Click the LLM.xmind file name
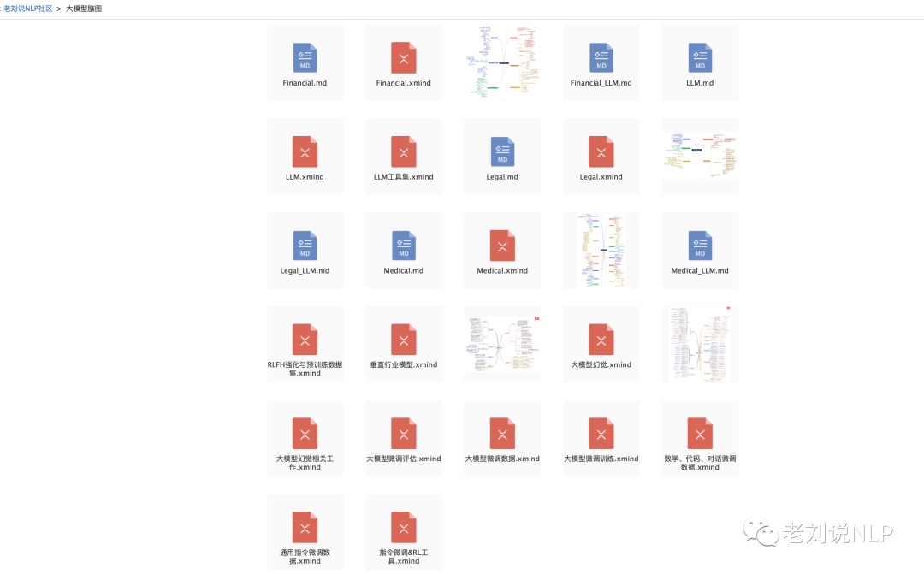The width and height of the screenshot is (924, 574). [305, 177]
